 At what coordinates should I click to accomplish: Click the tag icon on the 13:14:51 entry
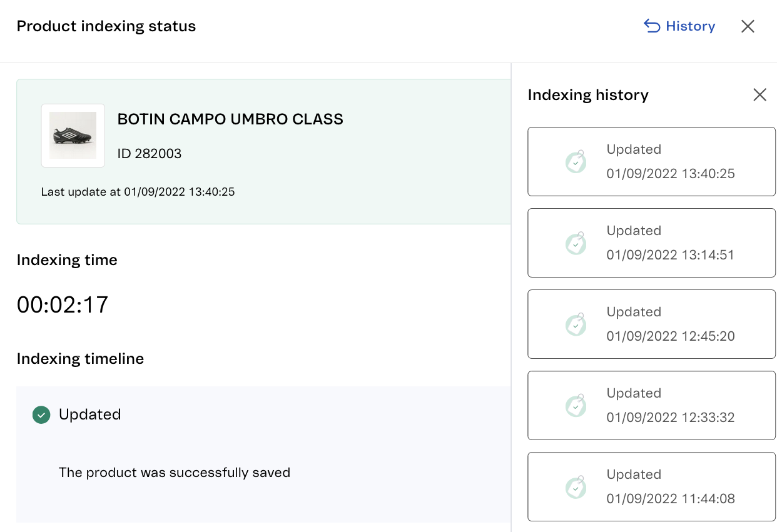pyautogui.click(x=576, y=243)
